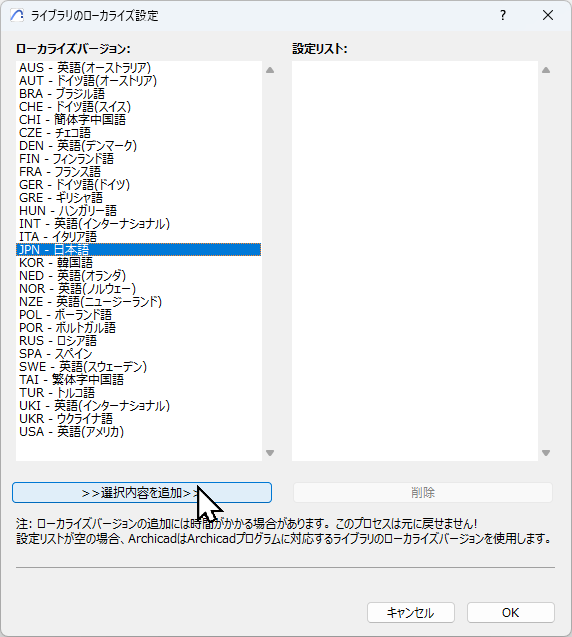
Task: Click down arrow of settings list scrollbar
Action: pyautogui.click(x=546, y=453)
